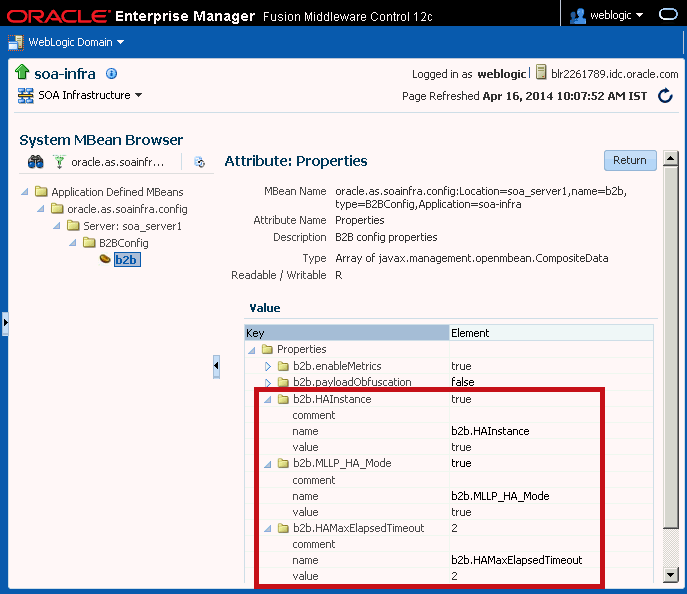This screenshot has width=687, height=594.
Task: Click the Return button
Action: click(630, 160)
